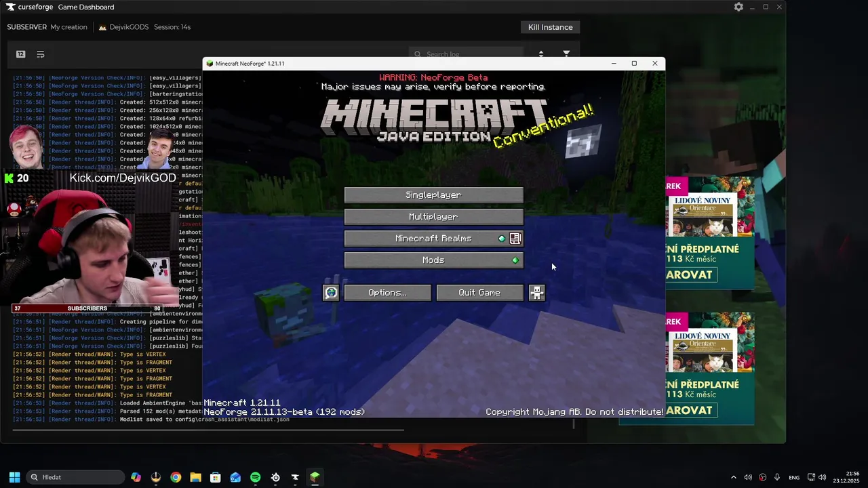Select the My creation label in CurseForge

68,27
